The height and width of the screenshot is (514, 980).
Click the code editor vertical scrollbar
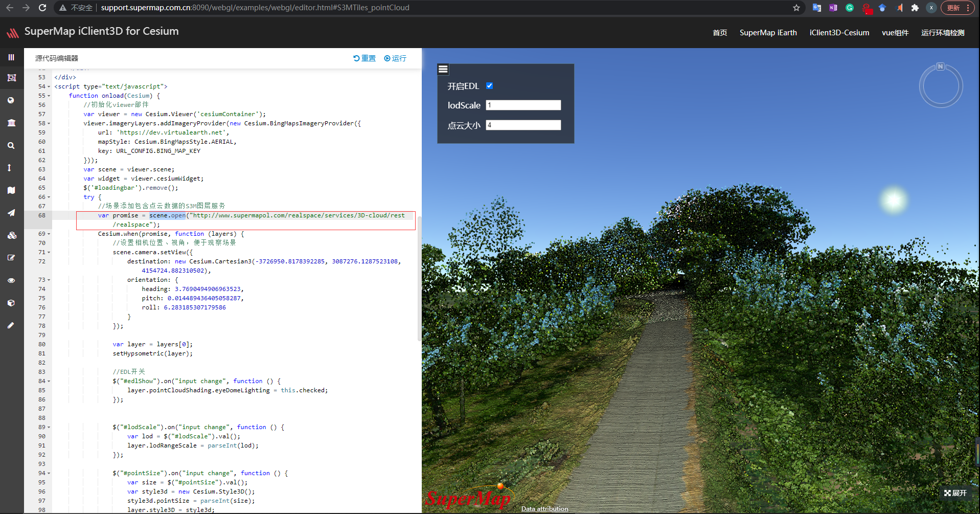coord(420,279)
